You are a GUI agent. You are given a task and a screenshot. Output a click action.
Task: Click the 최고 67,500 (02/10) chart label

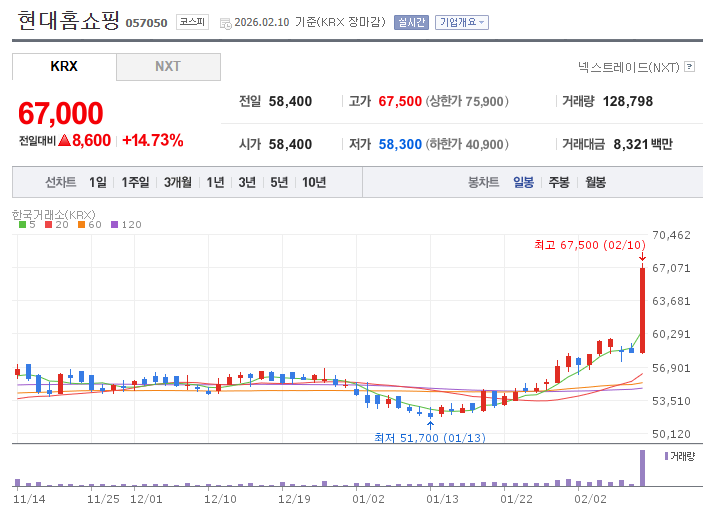[590, 245]
